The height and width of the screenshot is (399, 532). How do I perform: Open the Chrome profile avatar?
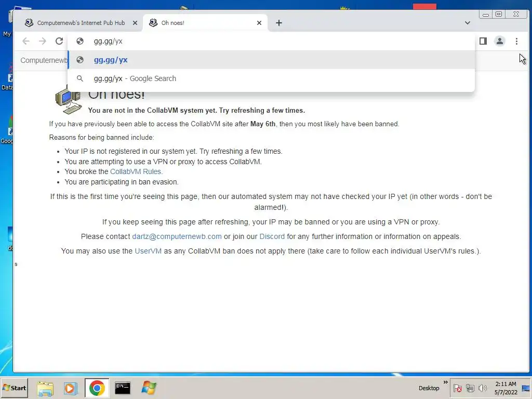tap(500, 41)
